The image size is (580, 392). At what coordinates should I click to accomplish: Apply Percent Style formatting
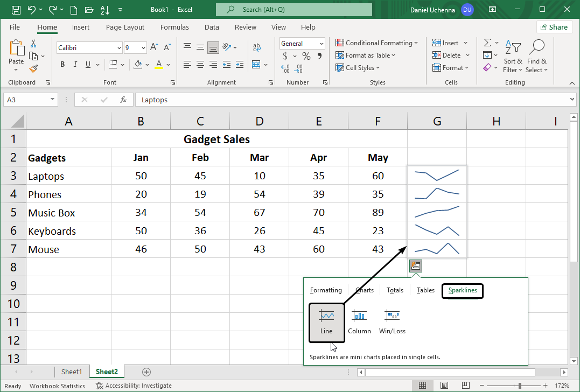pyautogui.click(x=305, y=55)
